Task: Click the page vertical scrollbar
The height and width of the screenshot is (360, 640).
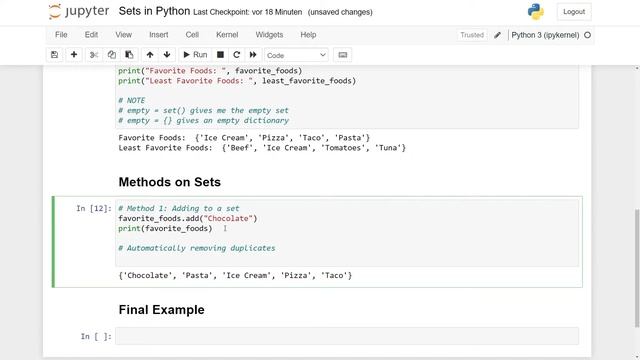Action: point(637,267)
